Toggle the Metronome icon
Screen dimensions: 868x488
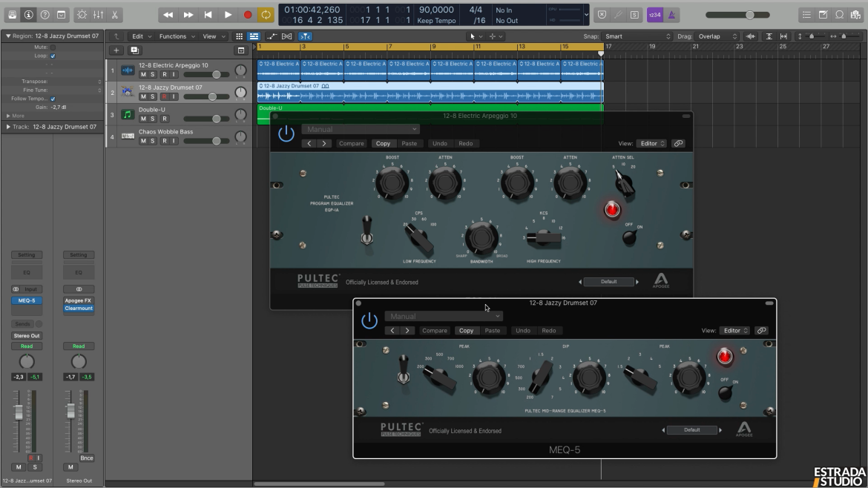click(x=671, y=15)
